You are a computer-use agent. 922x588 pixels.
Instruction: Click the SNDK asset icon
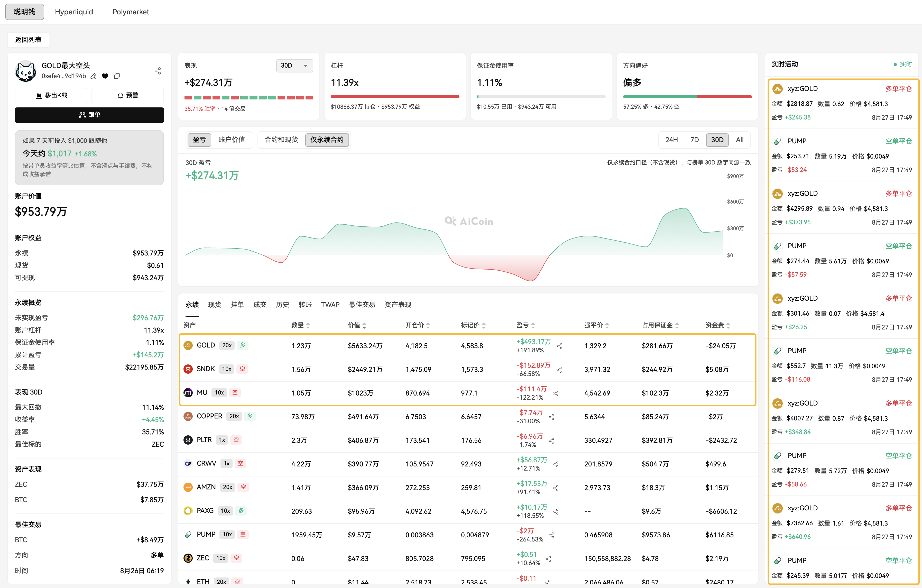tap(188, 369)
